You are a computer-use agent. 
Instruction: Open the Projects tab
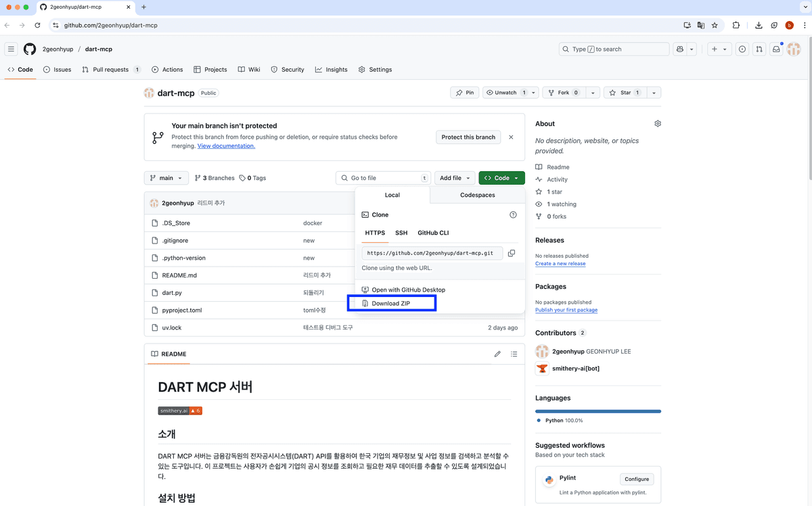point(210,70)
